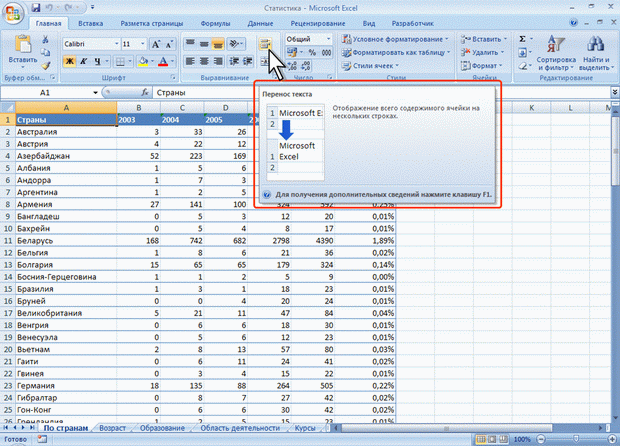Click the fill color paint bucket swatch
Viewport: 620px width, 446px height.
click(143, 61)
